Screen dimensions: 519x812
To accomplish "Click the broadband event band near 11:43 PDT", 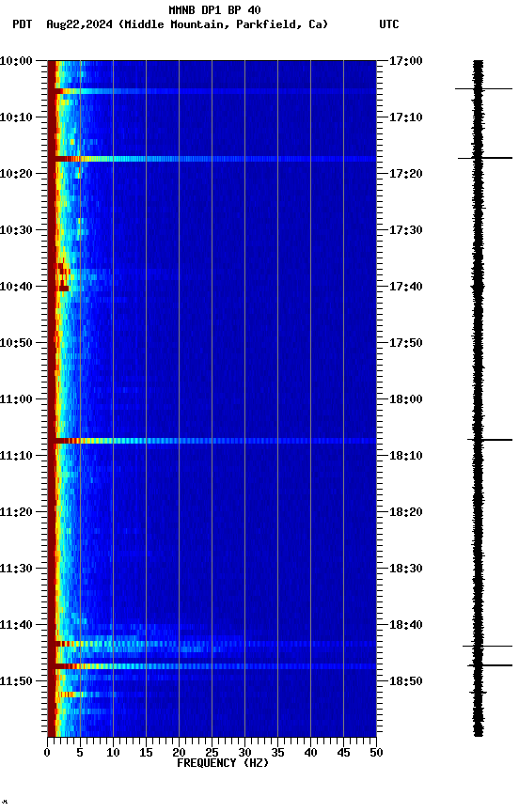I will pyautogui.click(x=212, y=644).
